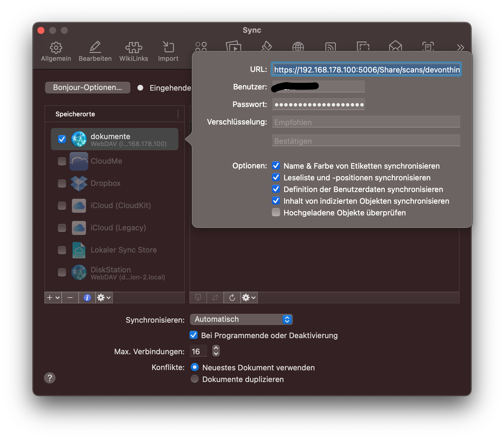Click the media player toolbar icon
Screen dimensions: 504x439
[234, 46]
